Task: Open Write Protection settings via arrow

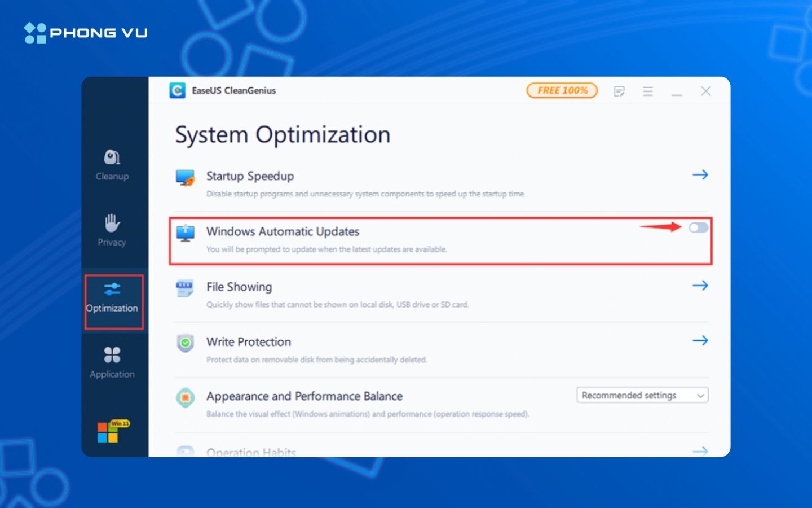Action: (700, 341)
